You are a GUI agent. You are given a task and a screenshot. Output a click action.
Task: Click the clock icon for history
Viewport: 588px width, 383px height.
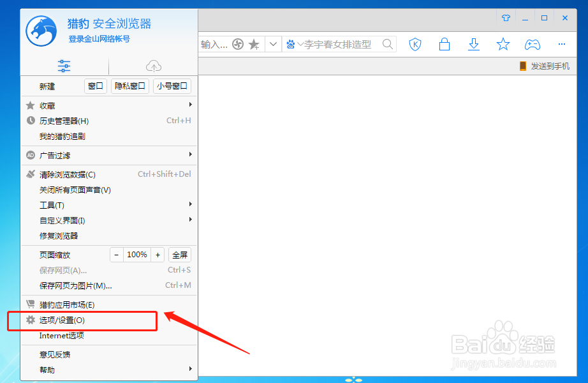[x=31, y=121]
